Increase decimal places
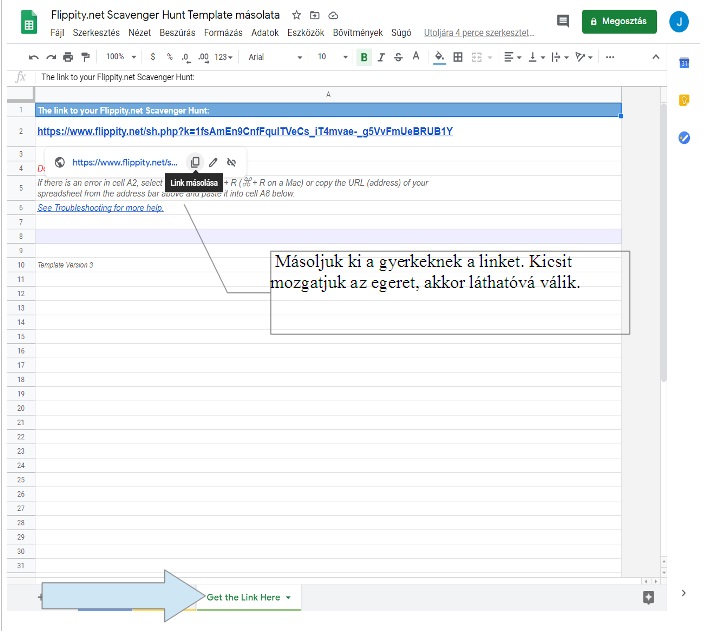 [203, 57]
